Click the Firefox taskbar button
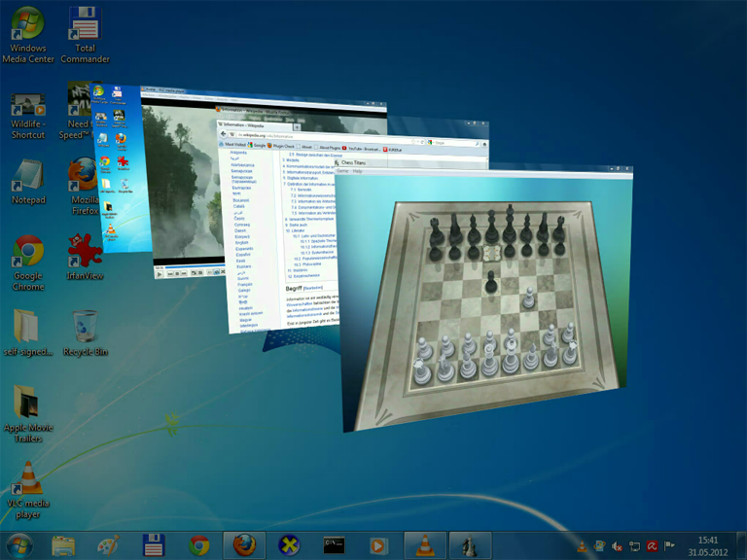The height and width of the screenshot is (560, 747). click(x=243, y=545)
